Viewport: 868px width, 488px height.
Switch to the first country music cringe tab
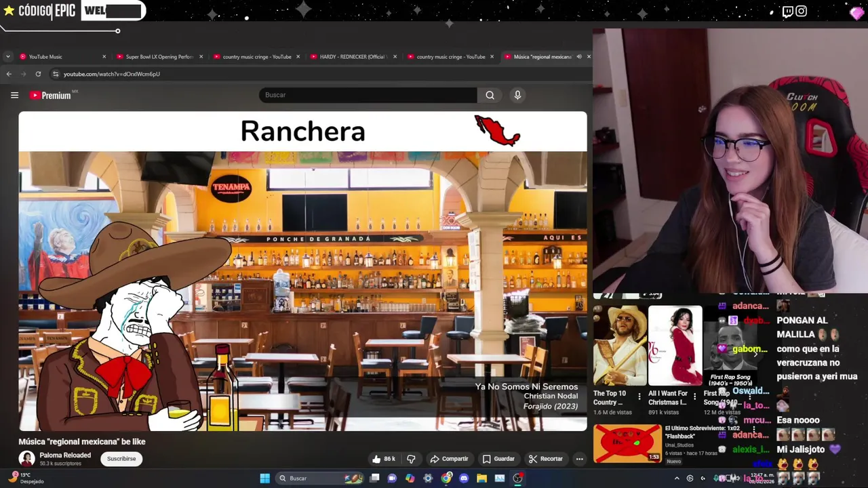pyautogui.click(x=256, y=57)
